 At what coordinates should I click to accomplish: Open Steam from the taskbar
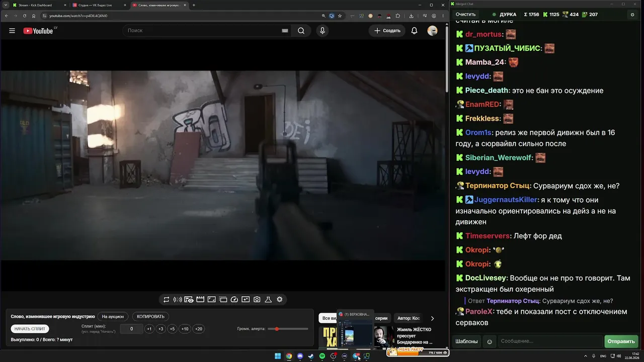311,356
